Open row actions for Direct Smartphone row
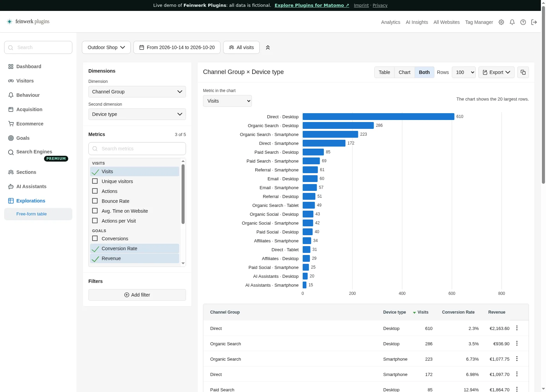This screenshot has width=546, height=392. [x=517, y=374]
